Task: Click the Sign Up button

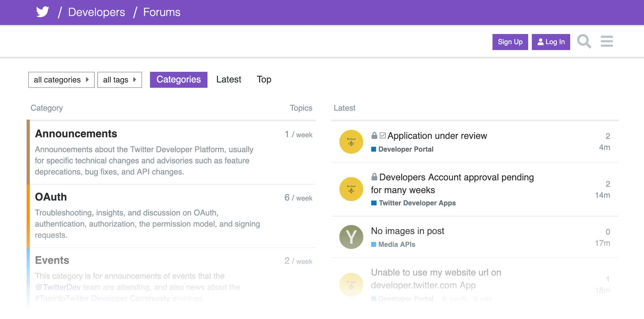Action: pyautogui.click(x=510, y=41)
